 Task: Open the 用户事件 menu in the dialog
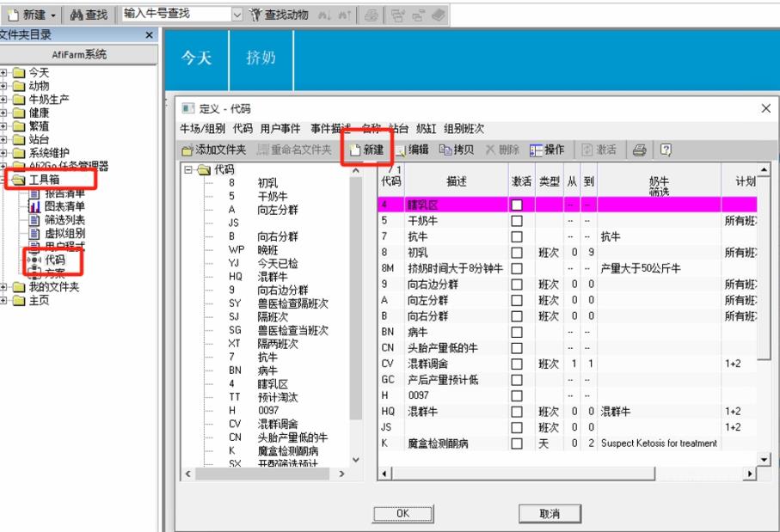(280, 129)
